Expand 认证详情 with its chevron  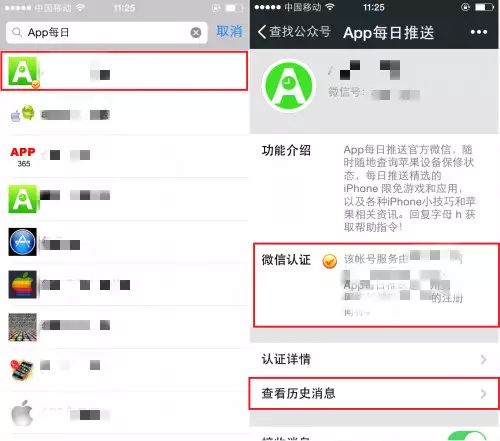pyautogui.click(x=483, y=359)
